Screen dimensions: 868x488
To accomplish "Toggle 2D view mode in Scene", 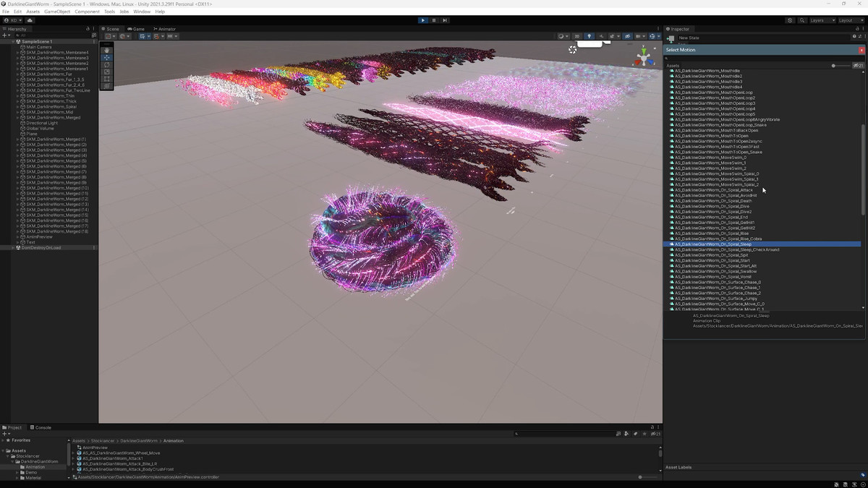I will [x=576, y=36].
